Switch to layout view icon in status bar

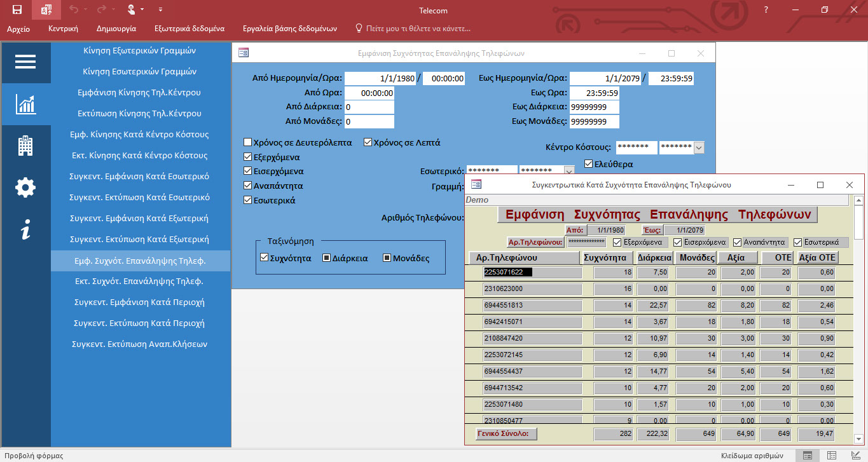(831, 456)
